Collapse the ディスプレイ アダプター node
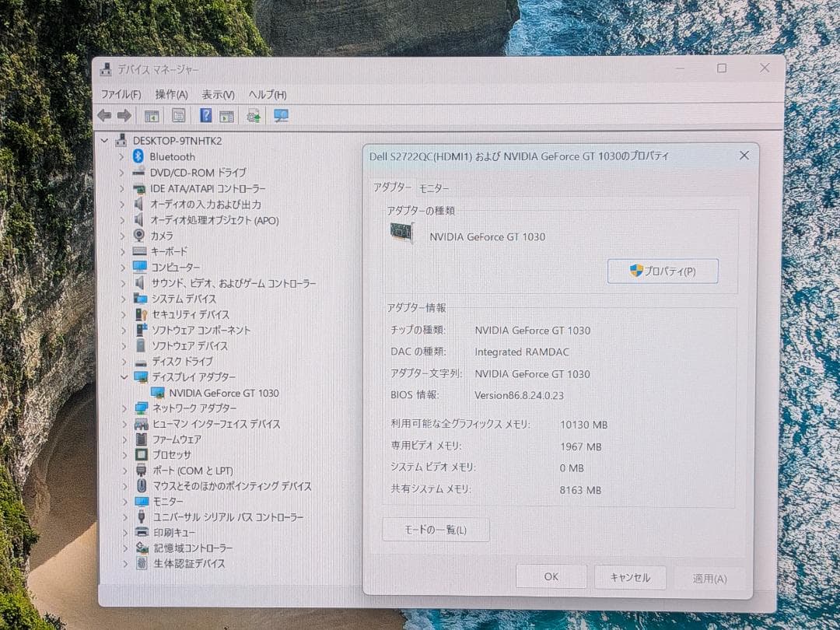Image resolution: width=840 pixels, height=630 pixels. pos(124,377)
